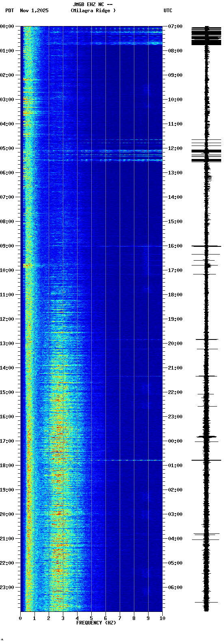The image size is (224, 644).
Task: Click the 'Nov 1,2025' date label
Action: 34,11
